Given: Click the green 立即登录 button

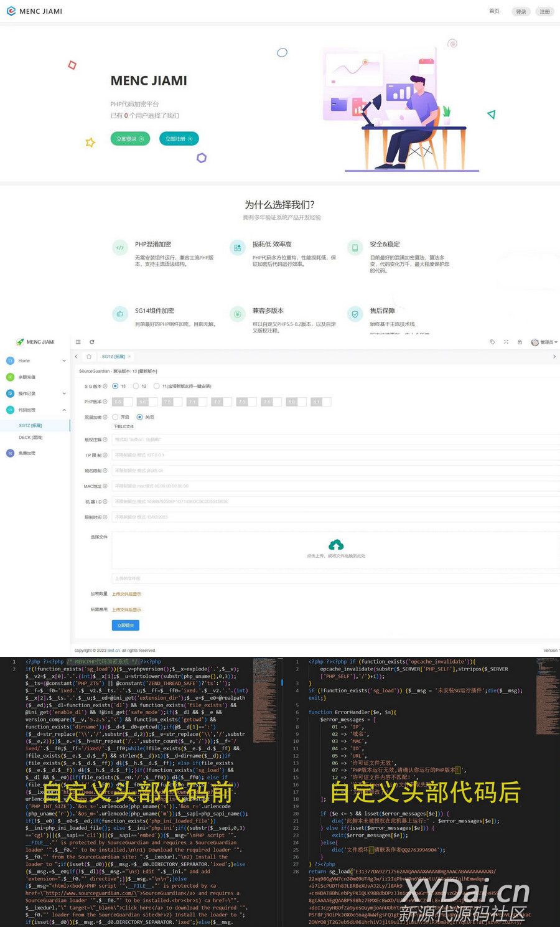Looking at the screenshot, I should click(130, 139).
